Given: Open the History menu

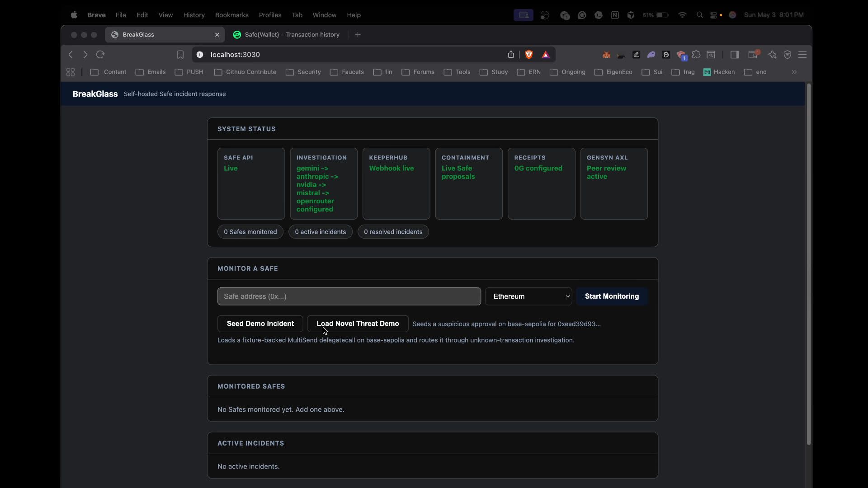Looking at the screenshot, I should click(x=194, y=15).
